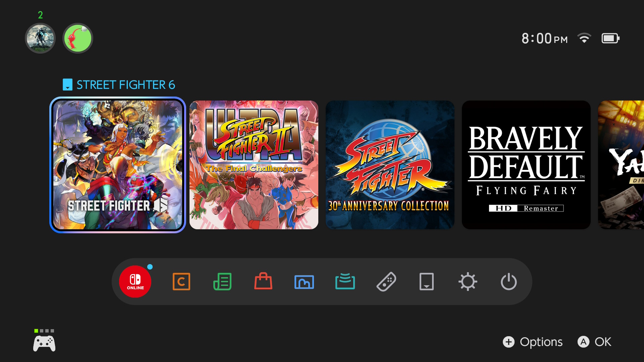Click the A OK button

594,342
